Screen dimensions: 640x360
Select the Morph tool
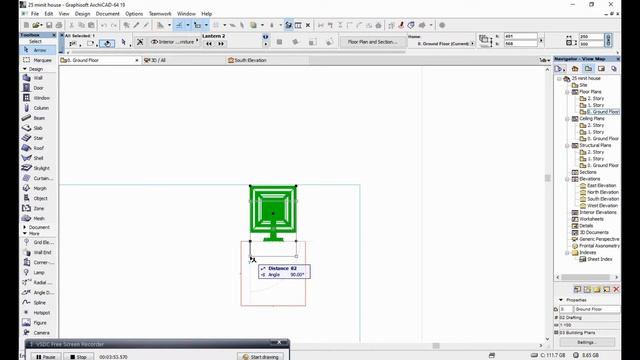point(38,188)
